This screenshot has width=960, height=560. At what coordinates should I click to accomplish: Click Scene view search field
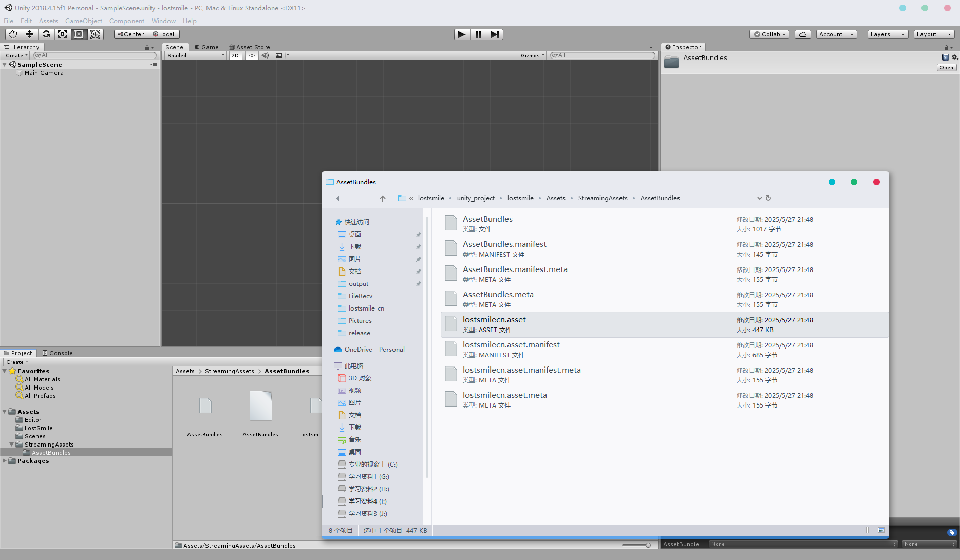[x=603, y=55]
